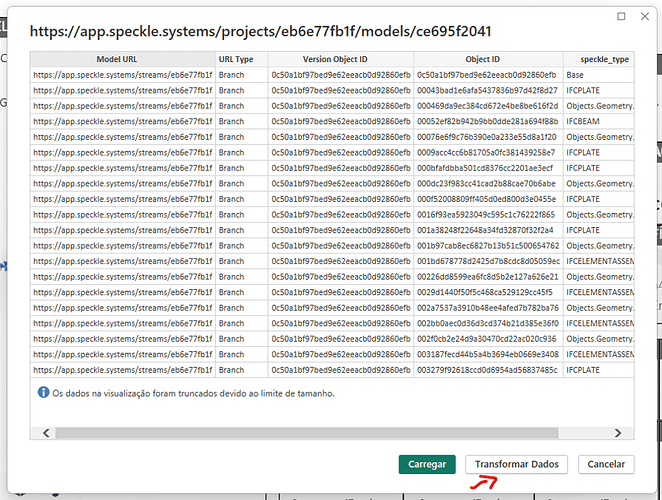
Task: Click the truncated data warning message
Action: [x=193, y=394]
